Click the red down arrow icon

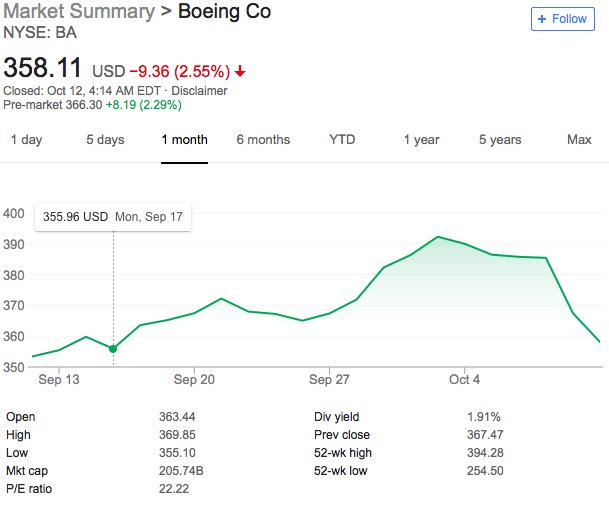coord(240,71)
